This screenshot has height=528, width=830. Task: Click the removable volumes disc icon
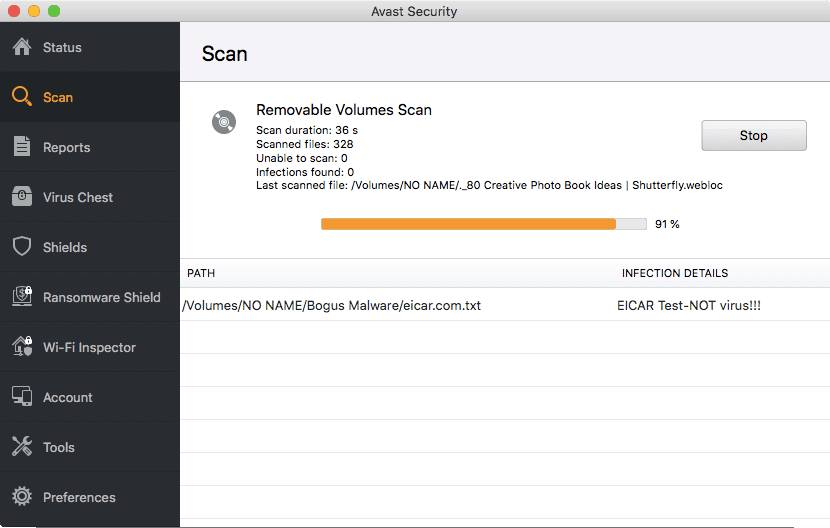[x=224, y=122]
